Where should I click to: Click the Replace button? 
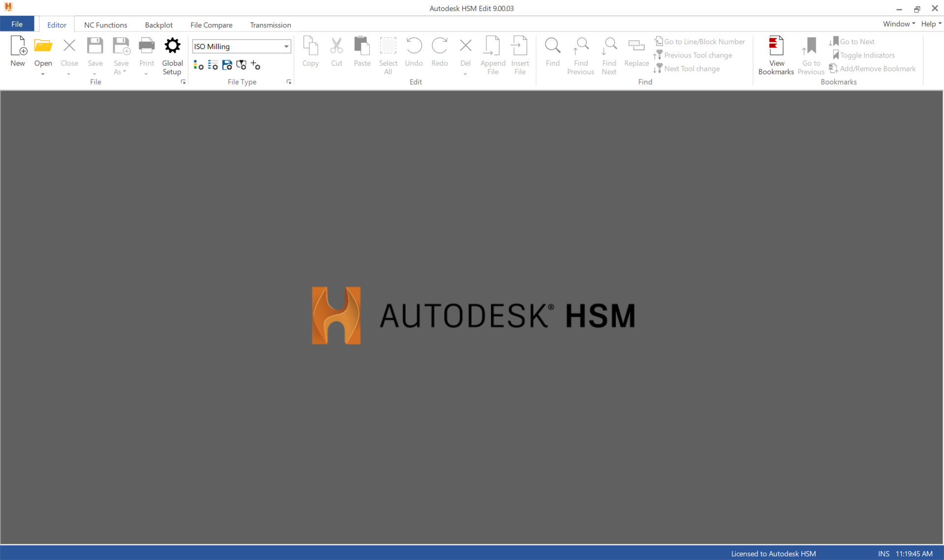pos(636,52)
